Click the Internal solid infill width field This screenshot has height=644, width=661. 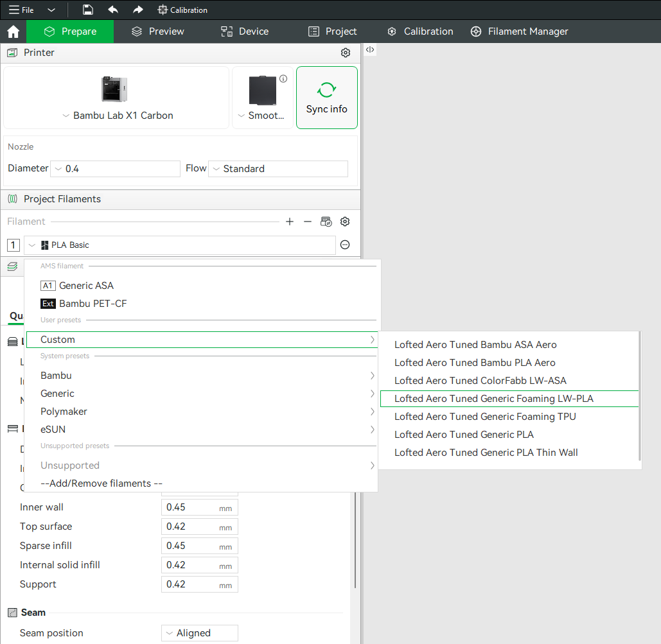(199, 565)
